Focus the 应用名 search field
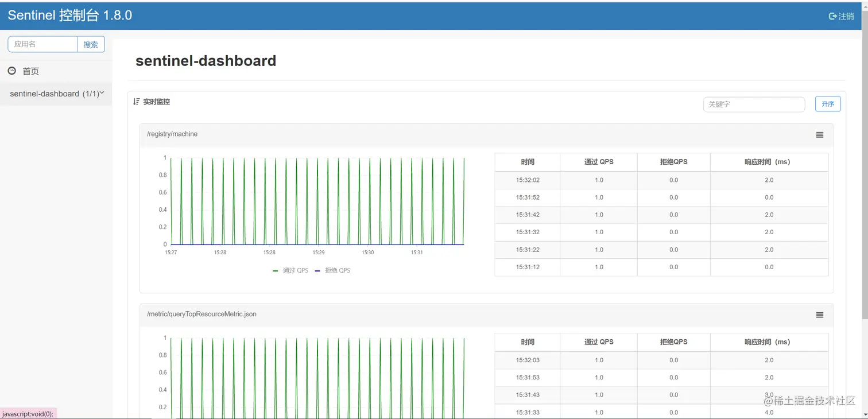This screenshot has height=419, width=868. click(x=42, y=44)
